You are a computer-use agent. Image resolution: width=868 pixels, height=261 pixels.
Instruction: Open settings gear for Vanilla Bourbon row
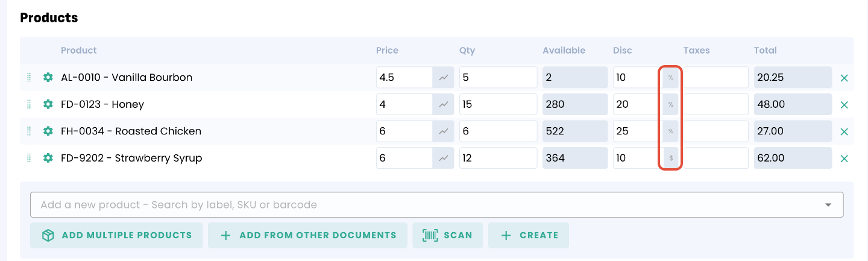48,78
